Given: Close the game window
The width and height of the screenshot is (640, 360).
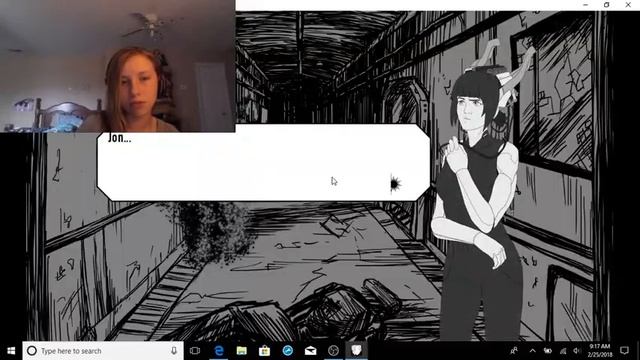Looking at the screenshot, I should click(x=628, y=5).
